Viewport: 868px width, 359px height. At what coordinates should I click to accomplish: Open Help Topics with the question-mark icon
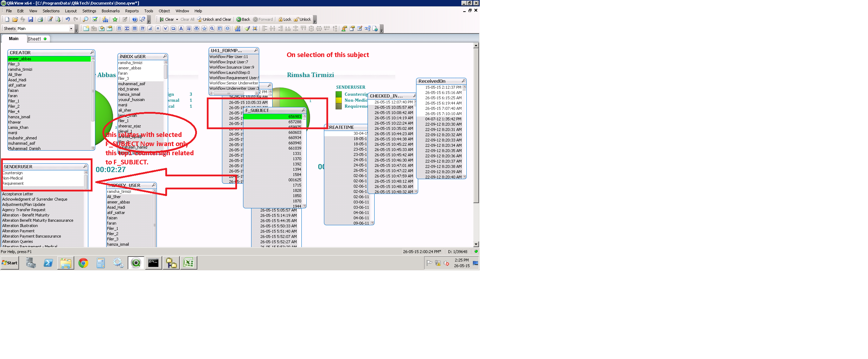(135, 19)
